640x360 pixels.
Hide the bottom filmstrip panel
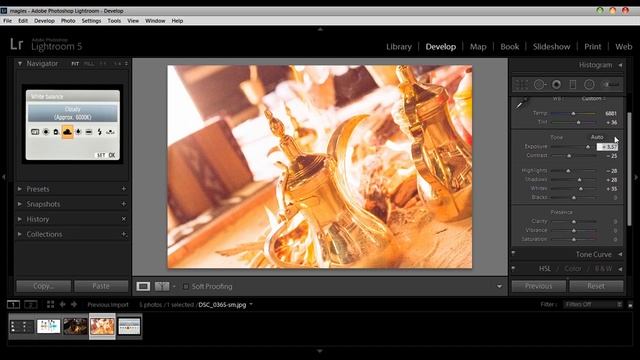click(320, 351)
